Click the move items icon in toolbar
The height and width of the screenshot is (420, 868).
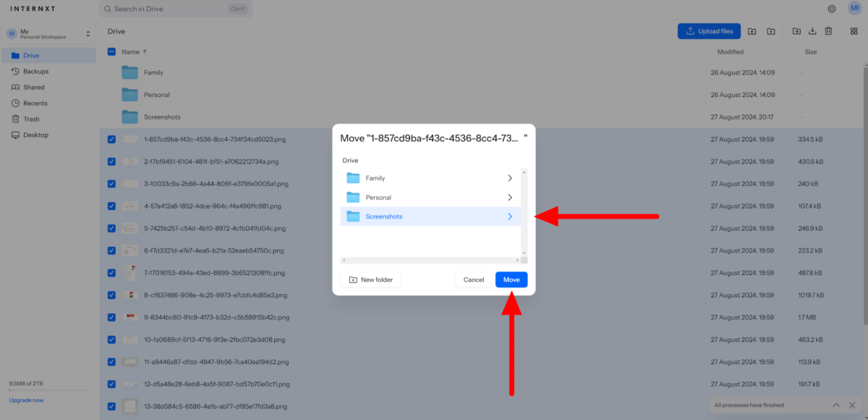click(796, 31)
